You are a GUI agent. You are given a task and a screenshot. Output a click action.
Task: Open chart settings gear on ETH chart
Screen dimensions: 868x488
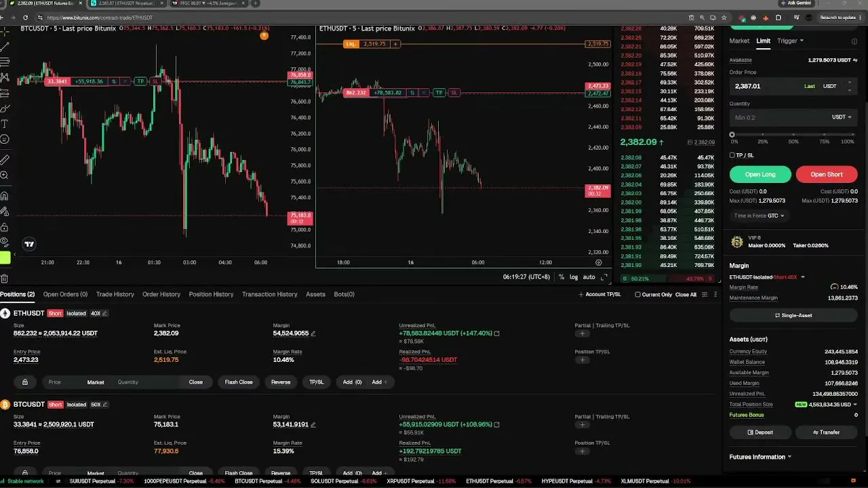pos(598,262)
